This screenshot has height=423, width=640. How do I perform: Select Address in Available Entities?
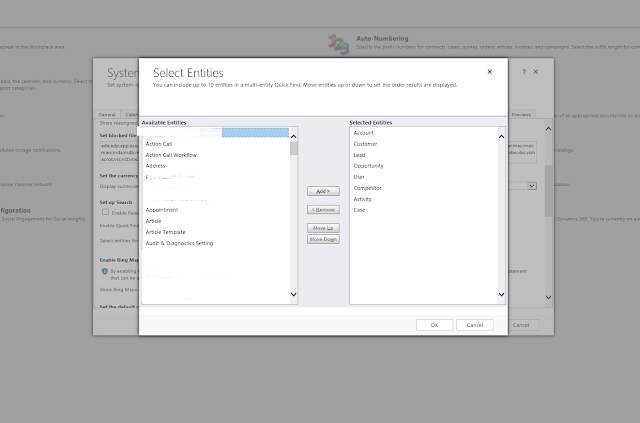point(156,166)
